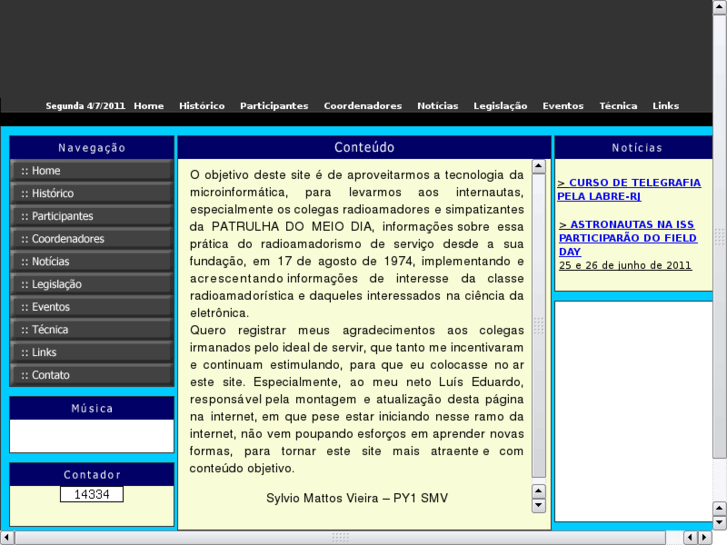Screen dimensions: 727x545
Task: Click the ':: Eventos' sidebar button
Action: pyautogui.click(x=92, y=307)
